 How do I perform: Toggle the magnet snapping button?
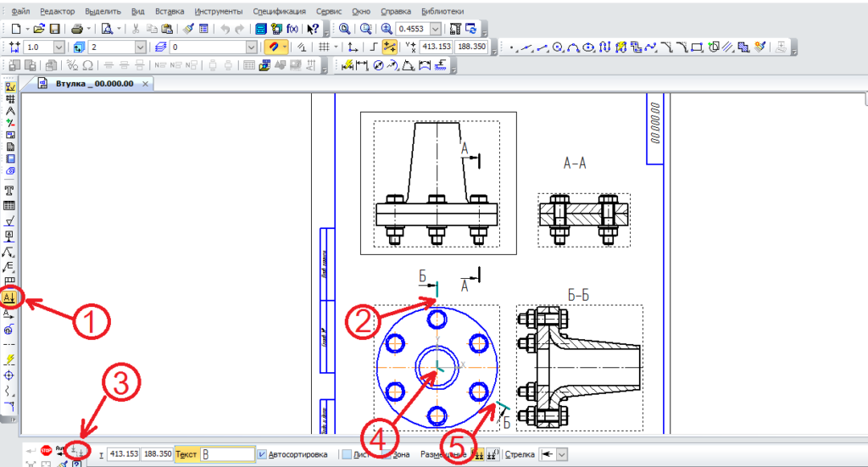(x=273, y=47)
